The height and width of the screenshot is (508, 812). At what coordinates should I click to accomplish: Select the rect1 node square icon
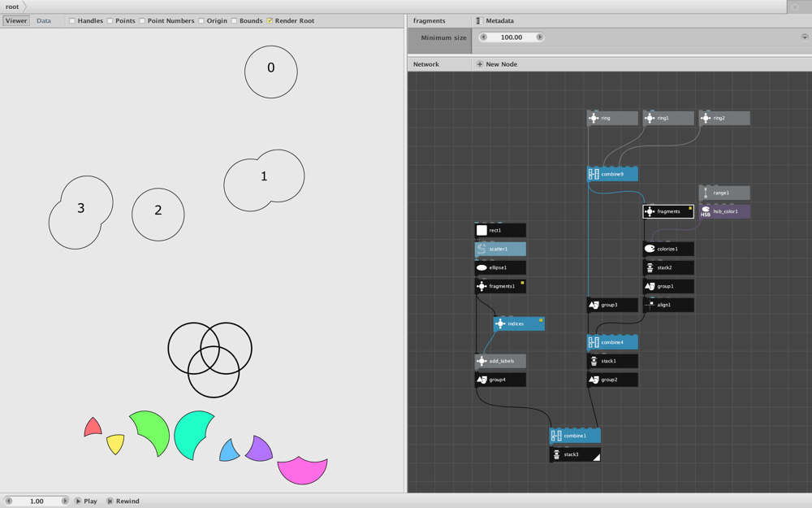coord(482,230)
